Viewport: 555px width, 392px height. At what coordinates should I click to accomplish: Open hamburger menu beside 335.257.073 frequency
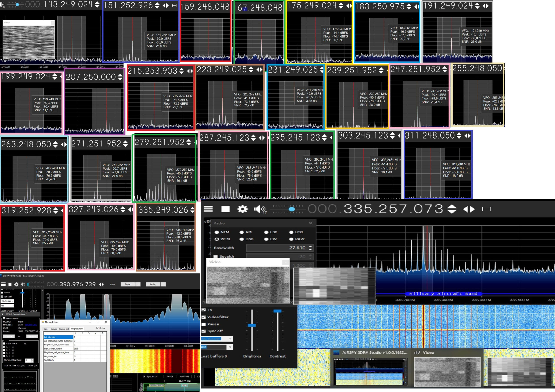coord(208,209)
